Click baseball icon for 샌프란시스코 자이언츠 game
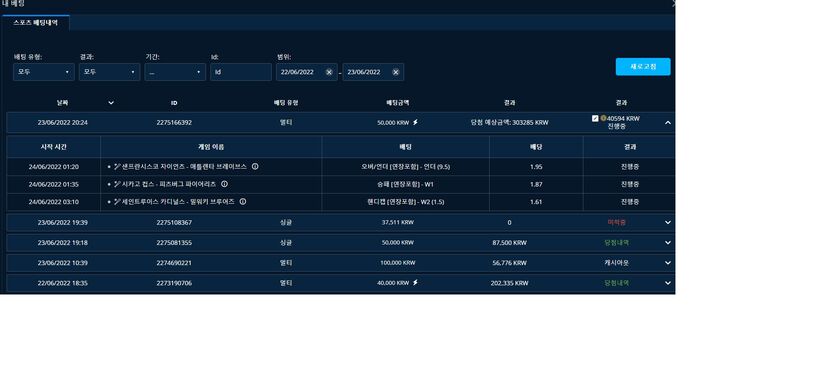 [117, 167]
